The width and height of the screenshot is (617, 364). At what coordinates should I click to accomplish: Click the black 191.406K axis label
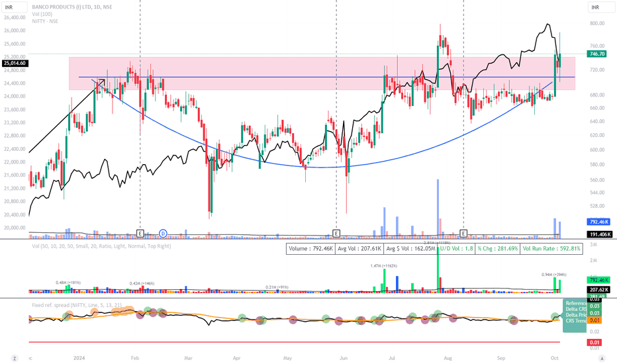coord(600,234)
